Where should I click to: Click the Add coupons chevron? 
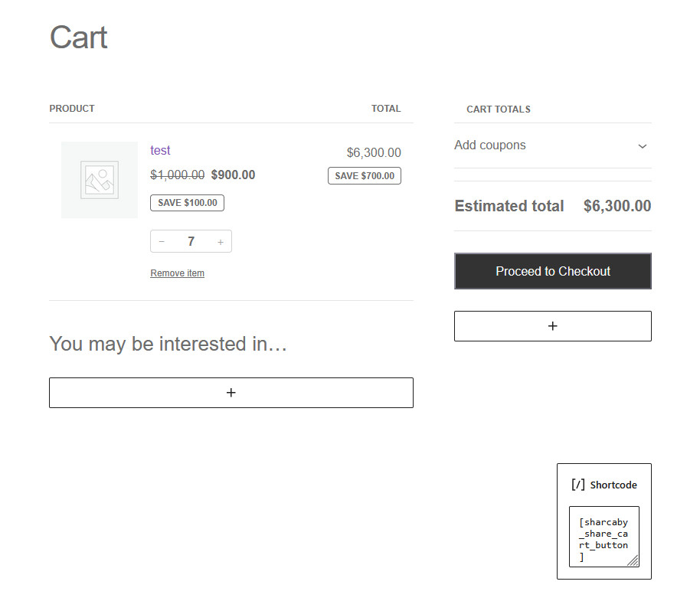(x=642, y=146)
